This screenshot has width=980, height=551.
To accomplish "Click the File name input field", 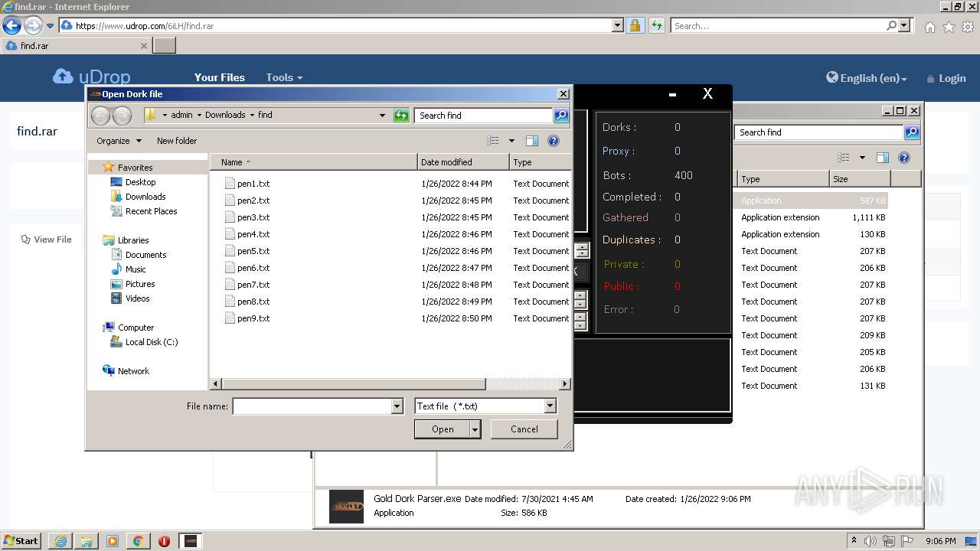I will [312, 406].
